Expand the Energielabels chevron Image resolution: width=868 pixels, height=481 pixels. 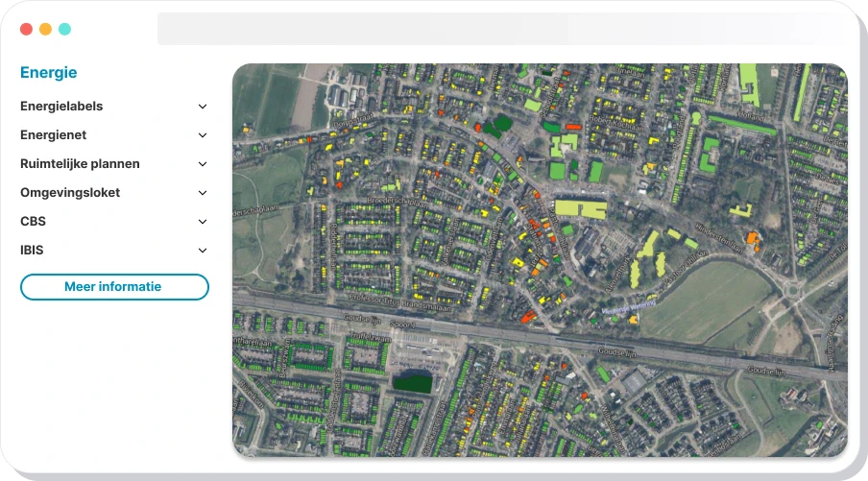[203, 107]
